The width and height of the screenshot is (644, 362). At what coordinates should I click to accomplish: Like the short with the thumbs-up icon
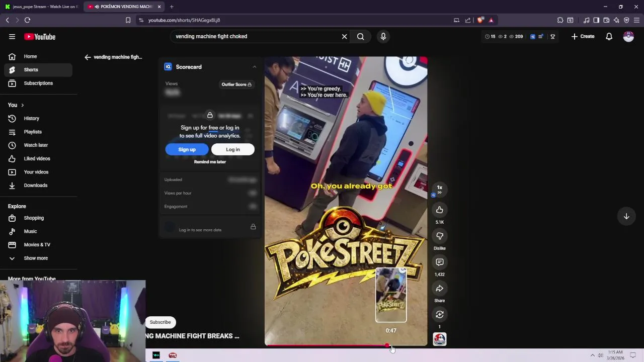coord(440,210)
